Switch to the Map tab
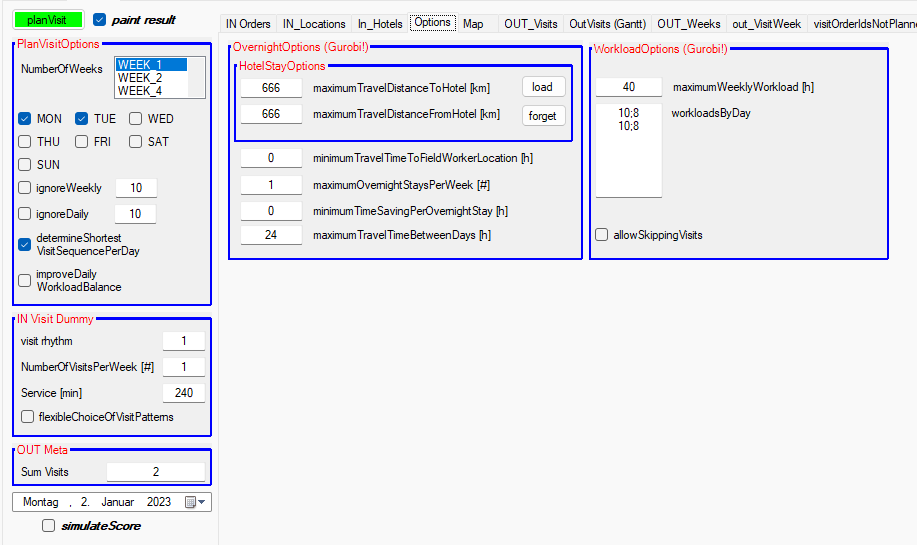Screen dimensions: 917x545 [473, 24]
